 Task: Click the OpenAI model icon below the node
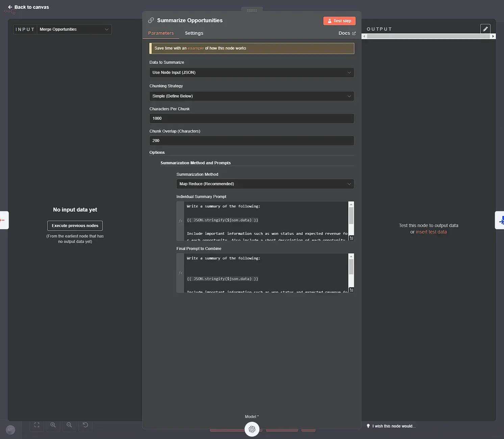tap(252, 429)
